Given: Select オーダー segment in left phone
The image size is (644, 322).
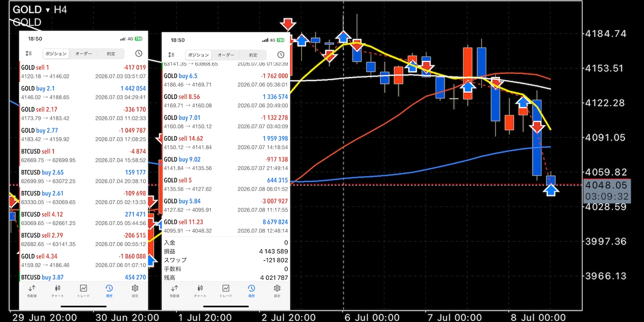Looking at the screenshot, I should click(x=83, y=54).
